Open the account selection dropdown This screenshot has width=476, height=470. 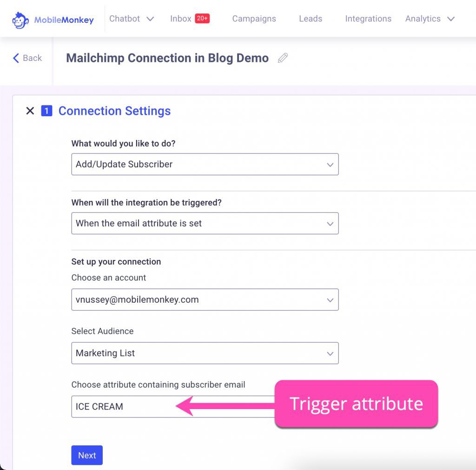205,300
